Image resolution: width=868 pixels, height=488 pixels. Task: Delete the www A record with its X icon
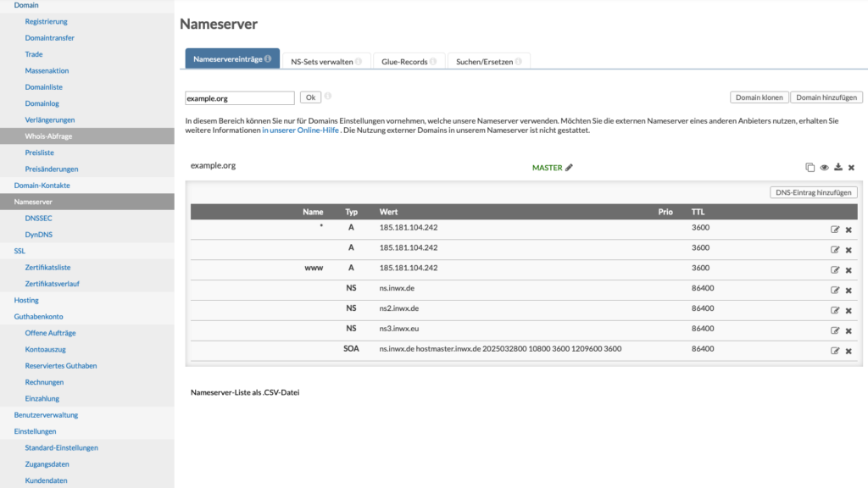(849, 269)
